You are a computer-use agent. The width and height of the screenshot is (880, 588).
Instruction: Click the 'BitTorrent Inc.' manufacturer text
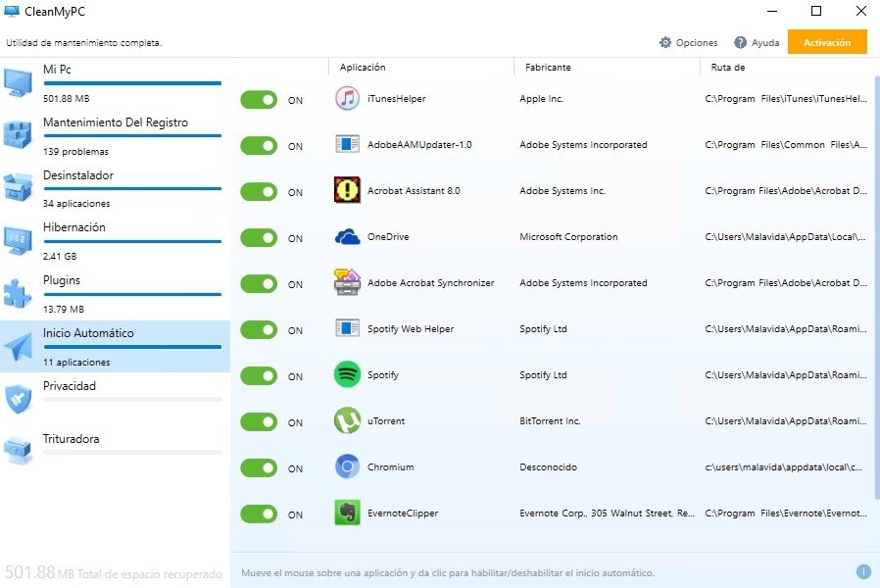[550, 420]
